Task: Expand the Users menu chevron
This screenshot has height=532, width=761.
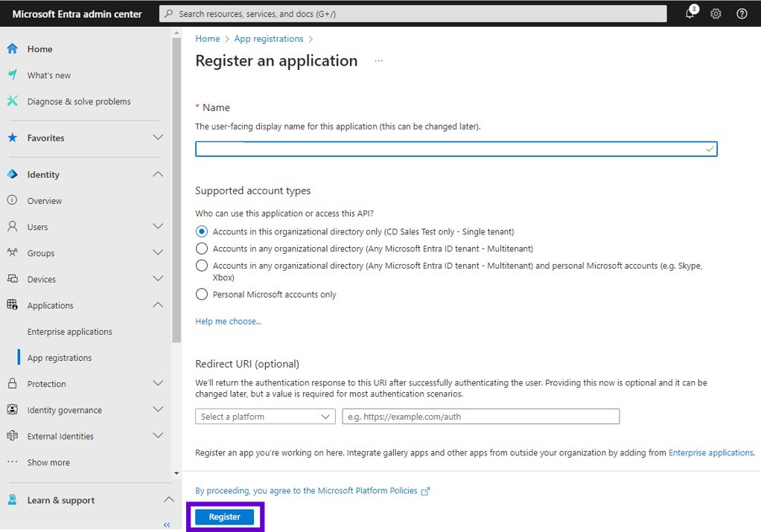Action: click(158, 226)
